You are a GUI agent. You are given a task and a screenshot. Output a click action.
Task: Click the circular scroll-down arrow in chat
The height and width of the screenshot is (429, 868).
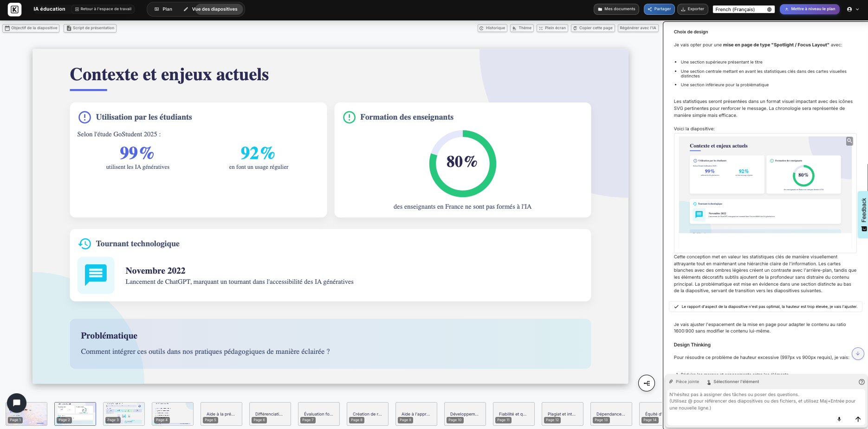coord(858,353)
